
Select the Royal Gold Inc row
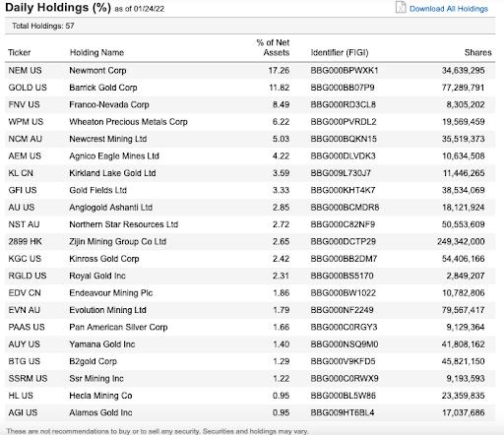[x=250, y=276]
